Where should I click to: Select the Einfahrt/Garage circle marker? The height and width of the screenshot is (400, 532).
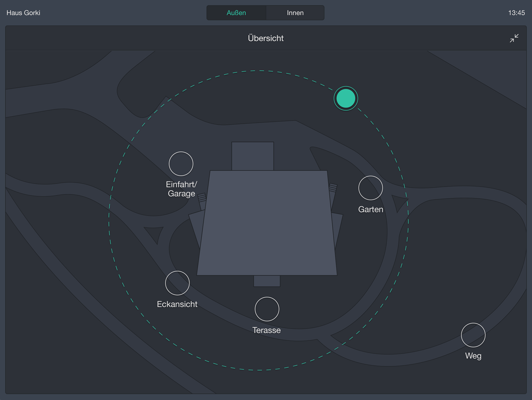pyautogui.click(x=181, y=164)
